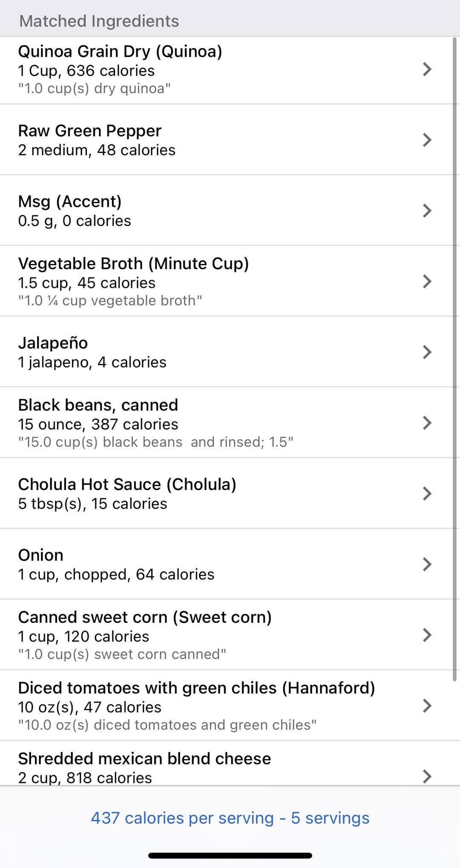The width and height of the screenshot is (460, 868).
Task: Tap the chevron next to Raw Green Pepper
Action: point(427,140)
